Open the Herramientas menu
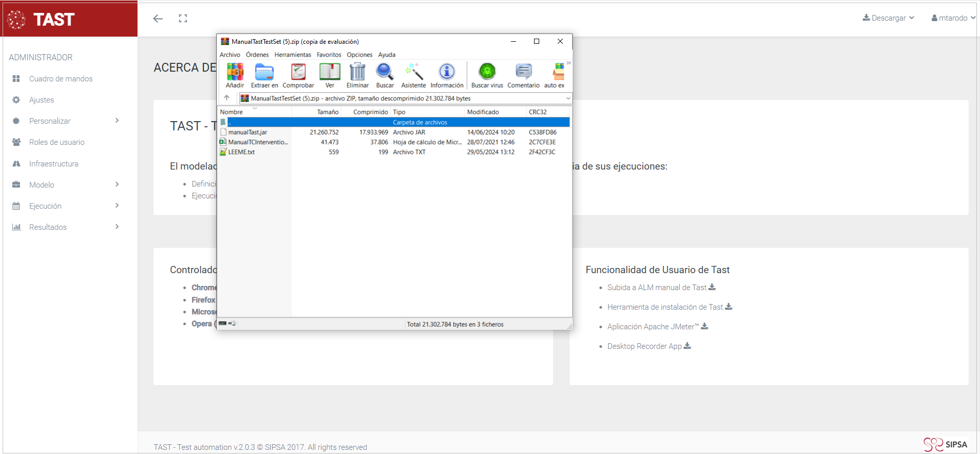The width and height of the screenshot is (980, 454). click(x=293, y=55)
